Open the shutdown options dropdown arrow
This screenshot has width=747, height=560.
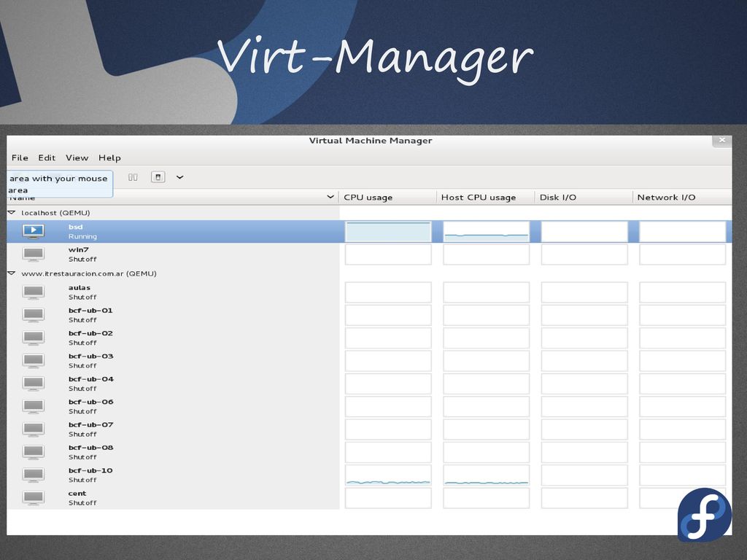pos(179,177)
